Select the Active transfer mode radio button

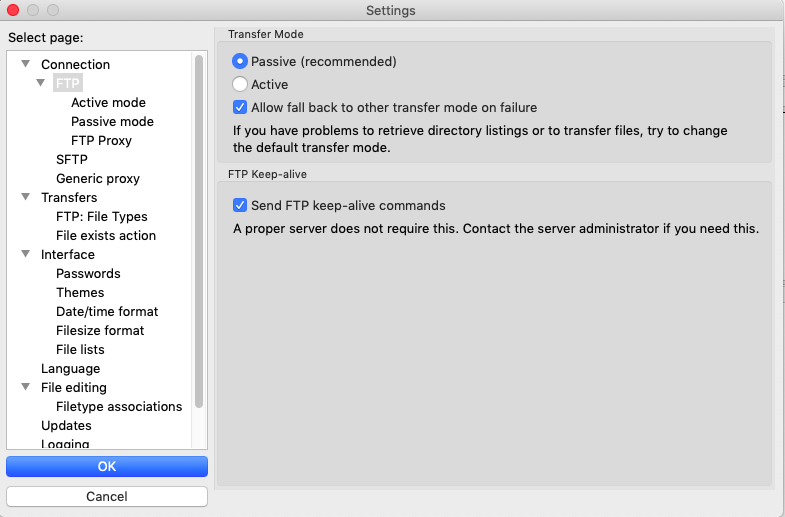(240, 84)
